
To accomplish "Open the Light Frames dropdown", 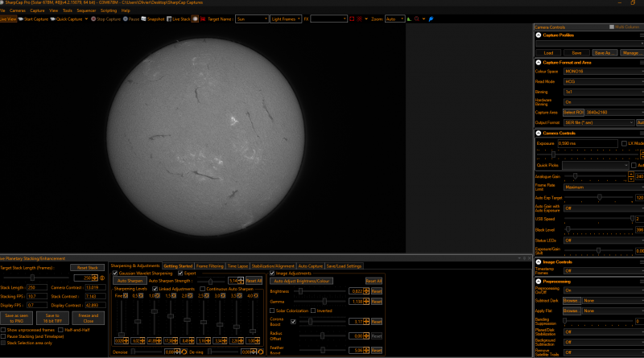I will [286, 19].
